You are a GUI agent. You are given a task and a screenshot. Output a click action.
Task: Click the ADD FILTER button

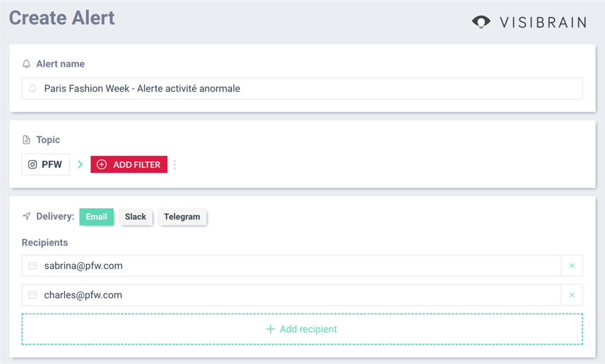coord(129,165)
